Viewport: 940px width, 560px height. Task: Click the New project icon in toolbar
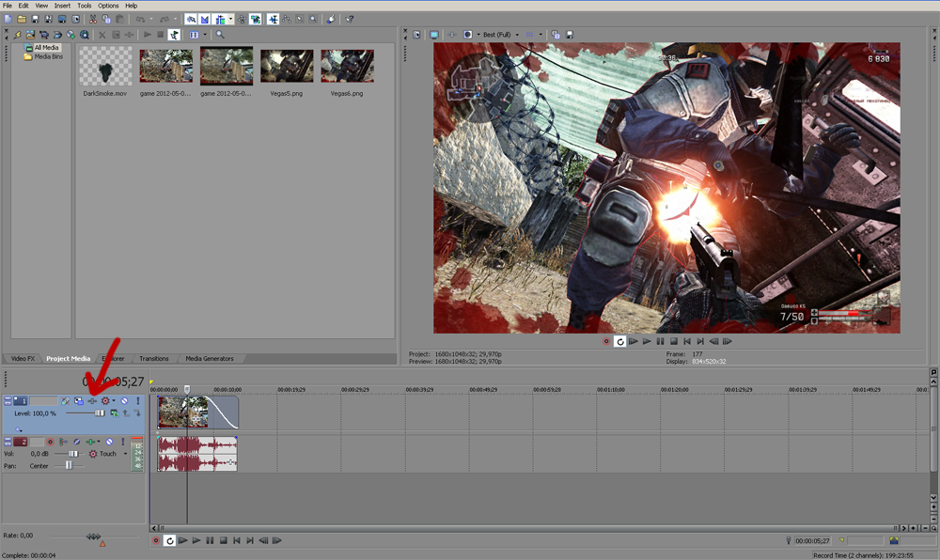tap(8, 19)
